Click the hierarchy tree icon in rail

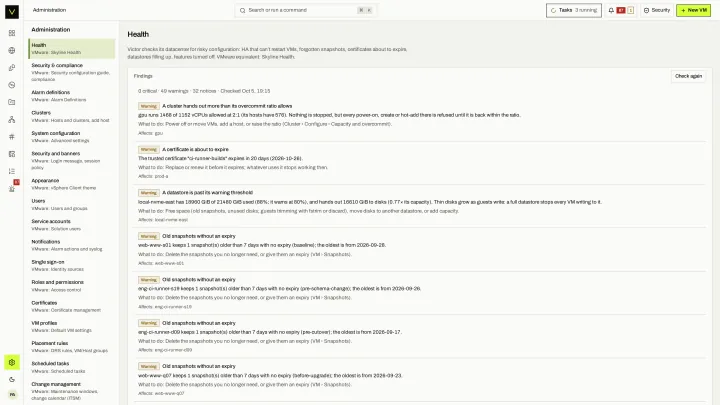click(12, 119)
